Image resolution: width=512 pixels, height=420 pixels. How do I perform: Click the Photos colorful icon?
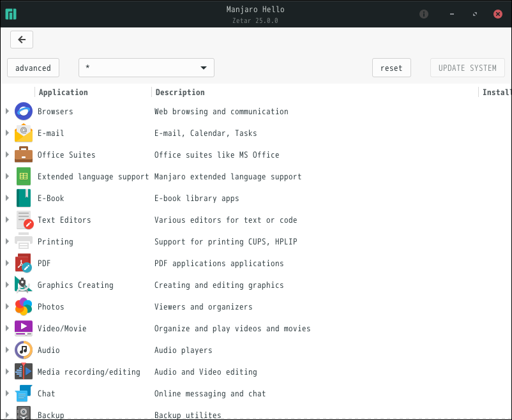pos(24,306)
